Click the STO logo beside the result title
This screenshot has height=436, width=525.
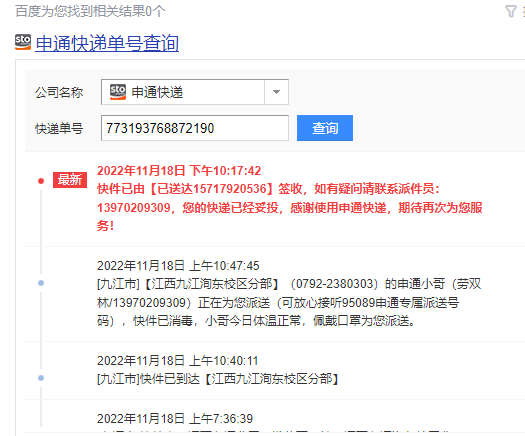[x=23, y=42]
